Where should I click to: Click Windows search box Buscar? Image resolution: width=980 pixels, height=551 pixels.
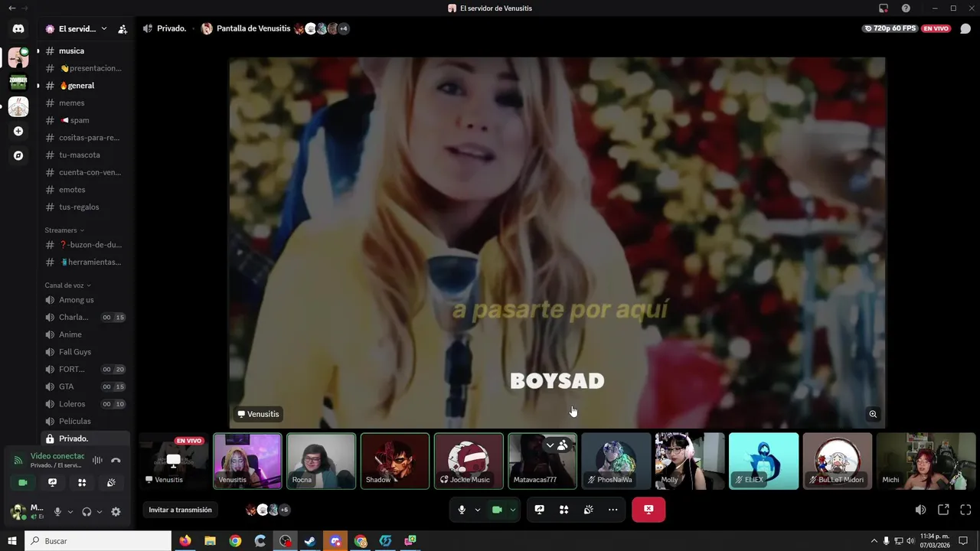click(98, 541)
